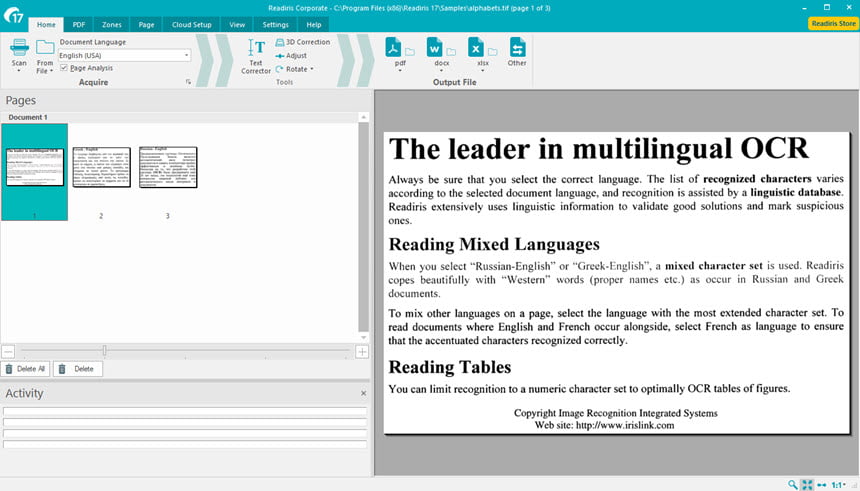Viewport: 860px width, 491px height.
Task: Export the document as docx
Action: [x=434, y=47]
